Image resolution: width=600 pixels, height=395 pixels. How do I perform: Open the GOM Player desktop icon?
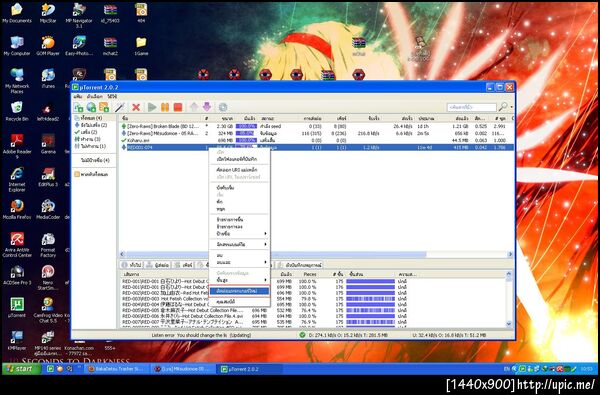point(48,46)
